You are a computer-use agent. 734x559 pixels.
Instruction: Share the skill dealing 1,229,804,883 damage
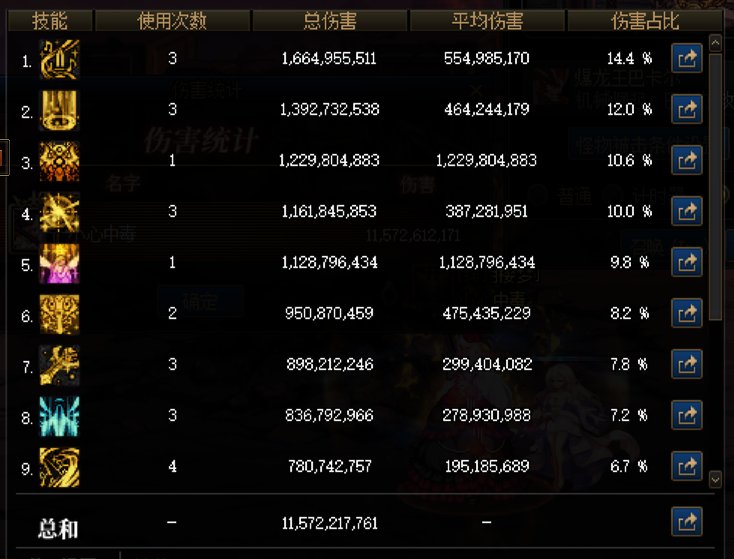(687, 161)
